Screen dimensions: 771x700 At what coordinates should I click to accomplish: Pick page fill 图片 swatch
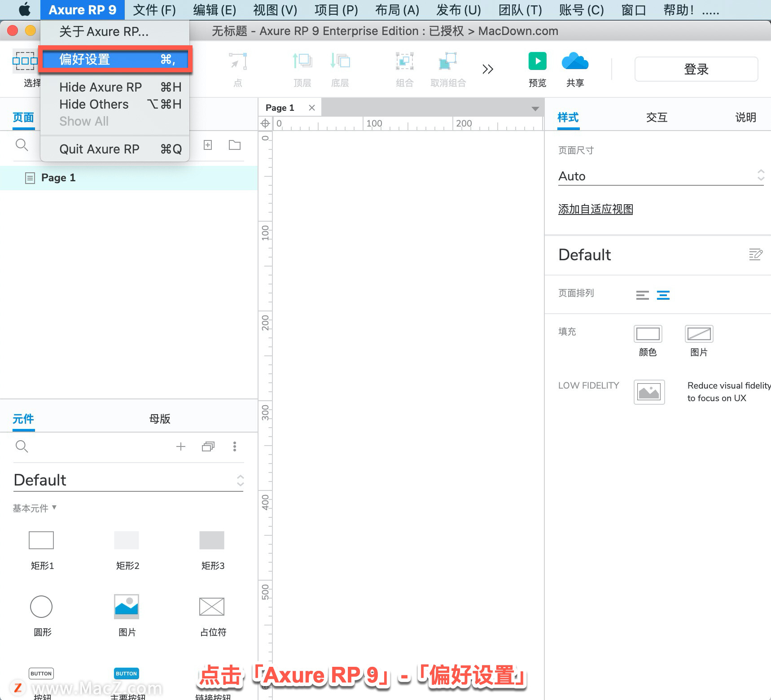pos(699,334)
